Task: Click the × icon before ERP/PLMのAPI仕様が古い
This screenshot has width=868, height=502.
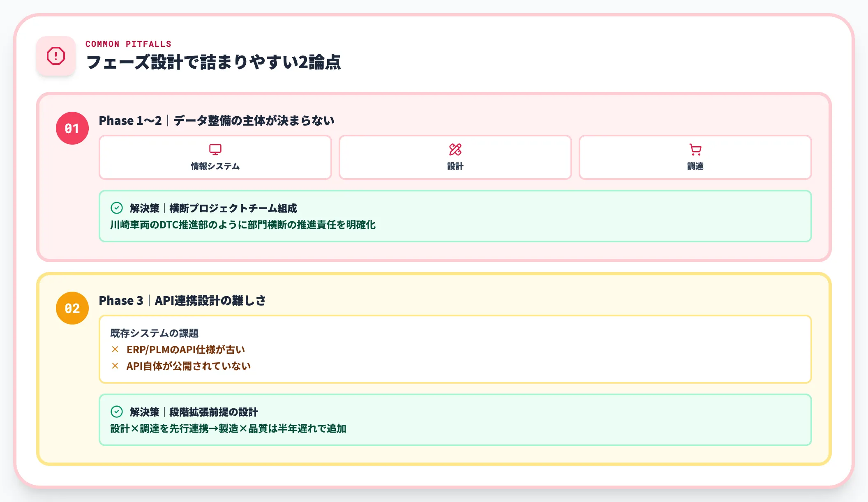Action: pyautogui.click(x=114, y=350)
